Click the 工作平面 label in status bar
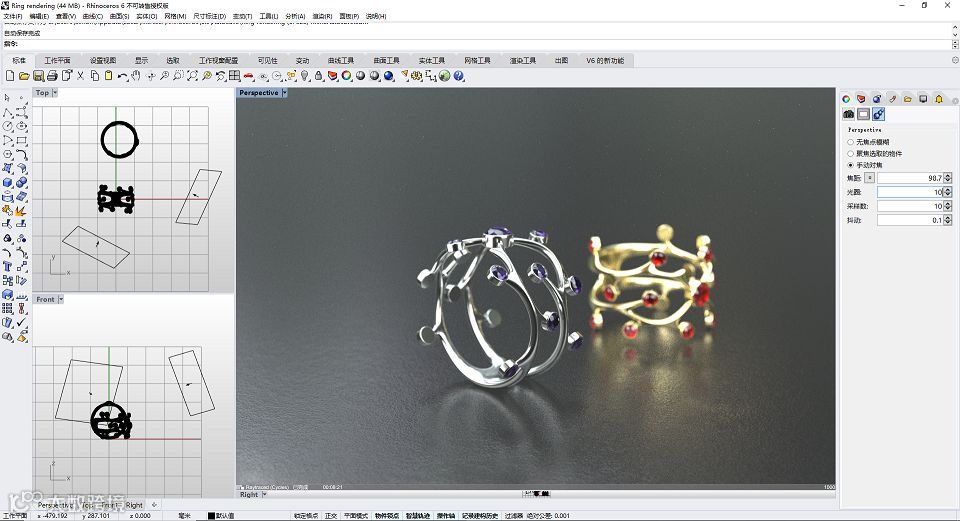The width and height of the screenshot is (960, 521). (x=15, y=516)
